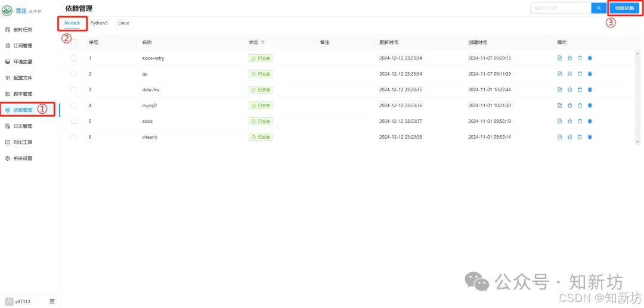Check the axios-retry row checkbox
Screen dimensions: 644x308
pyautogui.click(x=74, y=58)
